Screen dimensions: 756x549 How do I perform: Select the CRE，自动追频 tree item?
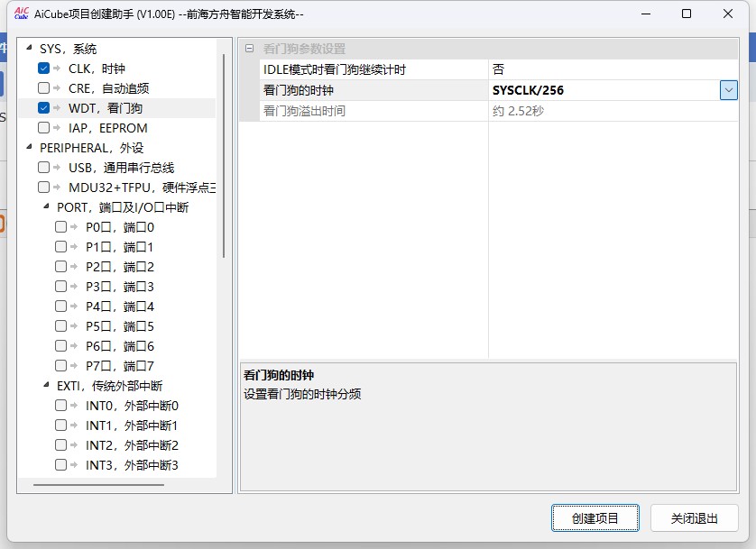coord(108,88)
